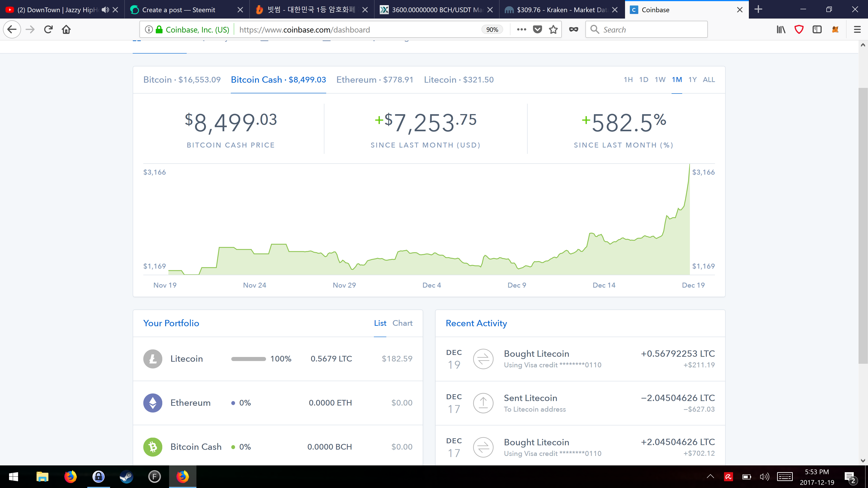Screen dimensions: 868x488
Task: Click the Sent Litecoin upload arrow icon
Action: [483, 403]
